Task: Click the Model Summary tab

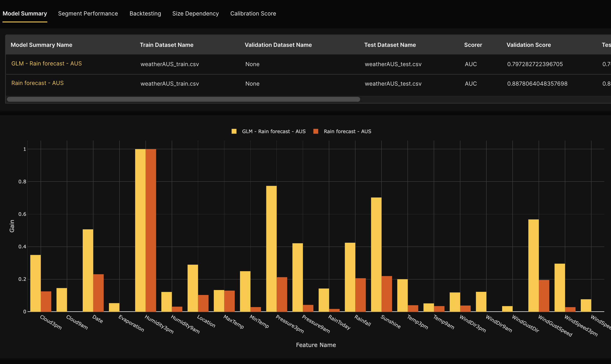Action: [25, 13]
